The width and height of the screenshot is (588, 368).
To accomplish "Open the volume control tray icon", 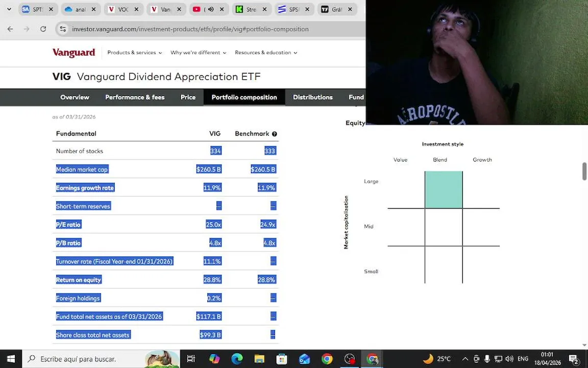I will (509, 359).
